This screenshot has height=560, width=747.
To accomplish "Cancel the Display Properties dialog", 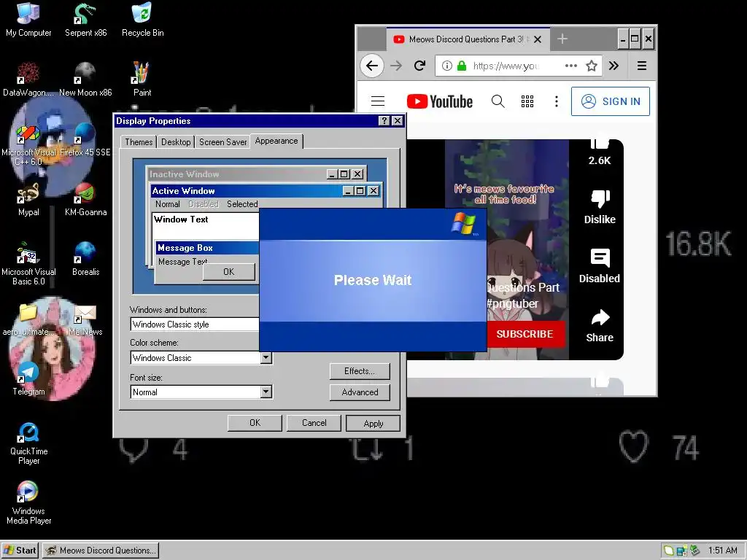I will click(x=314, y=423).
